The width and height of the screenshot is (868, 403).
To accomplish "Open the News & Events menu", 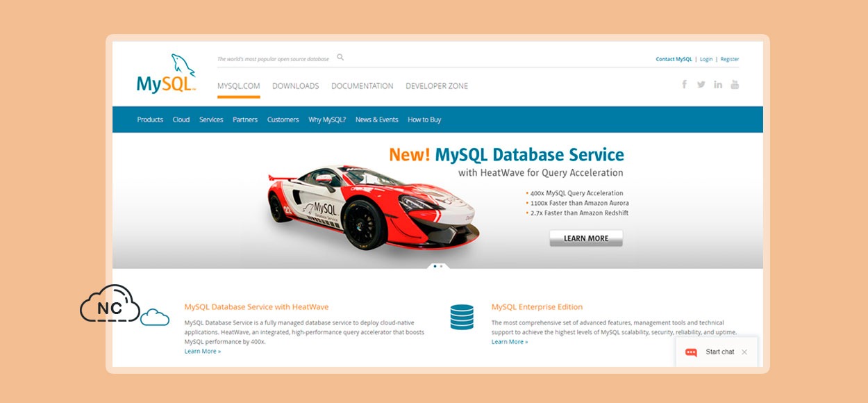I will 377,120.
